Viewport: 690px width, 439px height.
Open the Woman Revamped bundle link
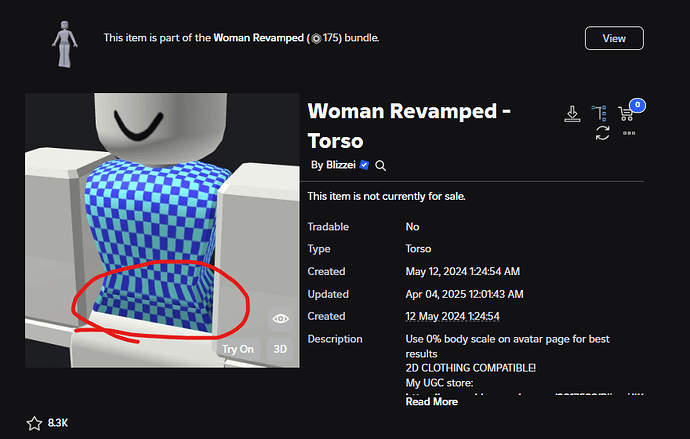click(258, 38)
